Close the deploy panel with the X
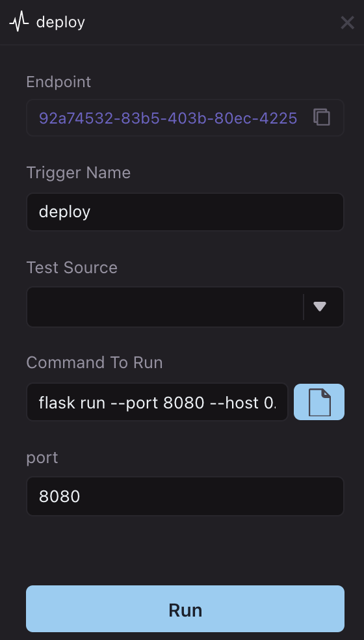 click(347, 23)
